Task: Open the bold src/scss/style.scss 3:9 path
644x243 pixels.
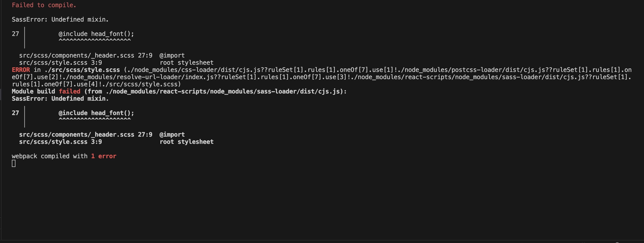Action: pos(60,142)
